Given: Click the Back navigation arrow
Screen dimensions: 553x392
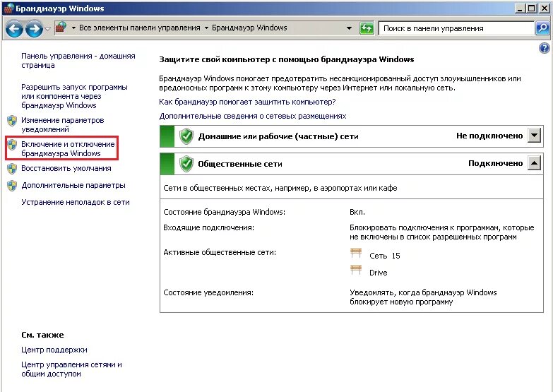Looking at the screenshot, I should coord(14,29).
